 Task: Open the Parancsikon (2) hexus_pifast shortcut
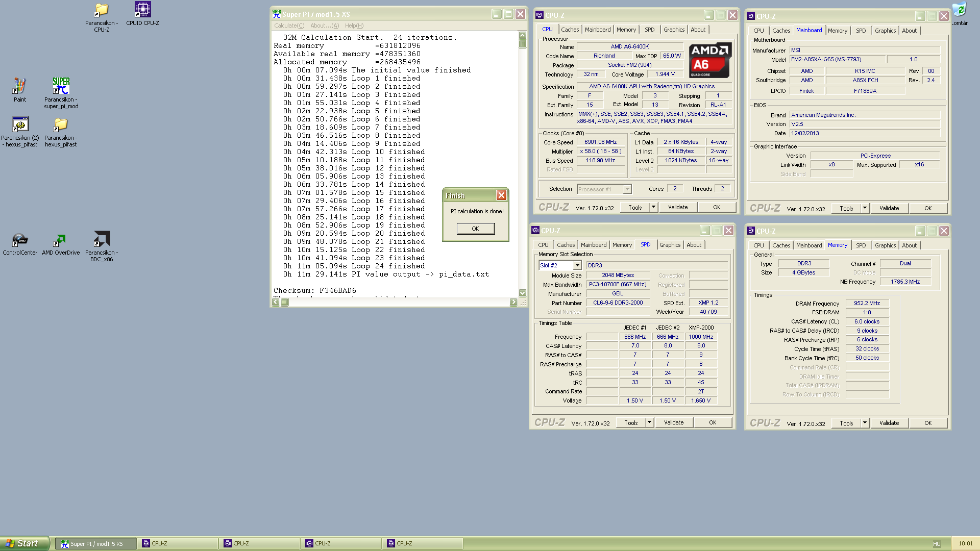20,132
